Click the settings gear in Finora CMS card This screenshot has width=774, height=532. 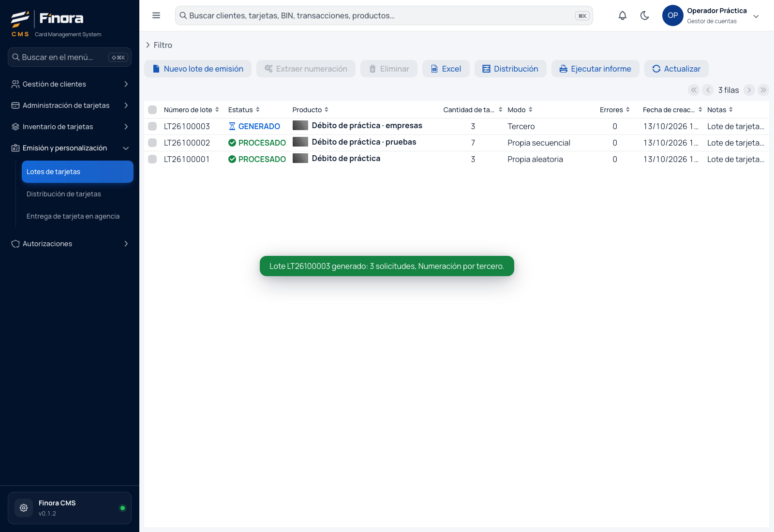[x=24, y=508]
